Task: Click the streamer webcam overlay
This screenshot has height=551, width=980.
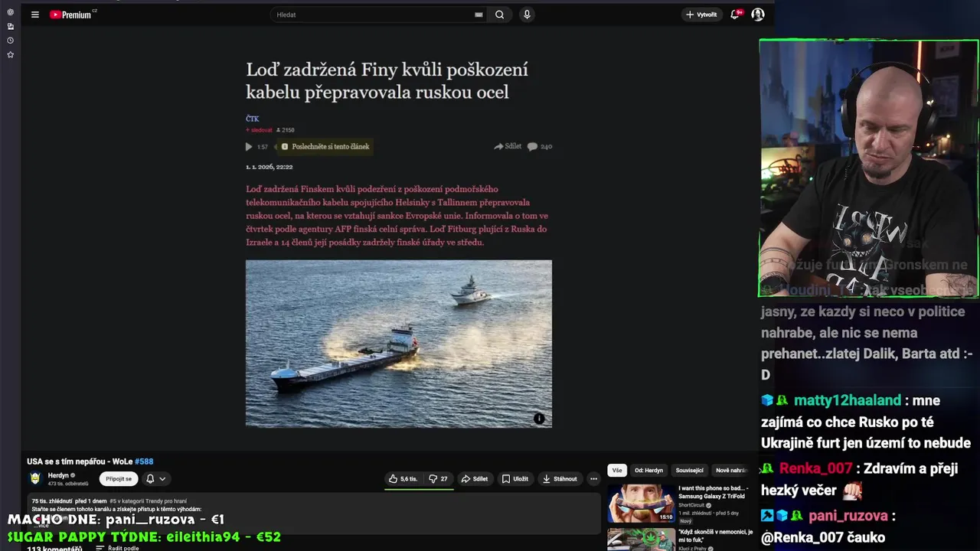Action: coord(868,168)
